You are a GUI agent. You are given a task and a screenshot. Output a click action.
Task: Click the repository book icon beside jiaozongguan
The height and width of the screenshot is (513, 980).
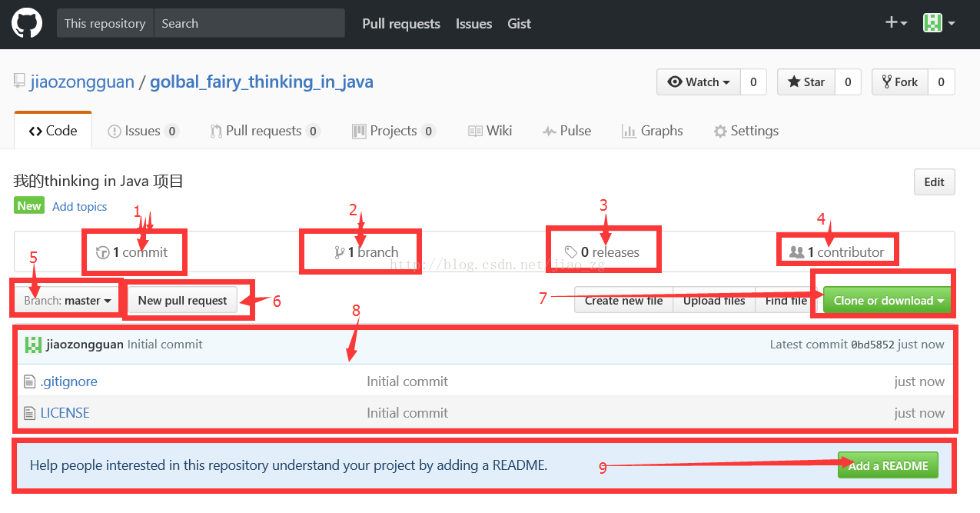click(x=19, y=81)
